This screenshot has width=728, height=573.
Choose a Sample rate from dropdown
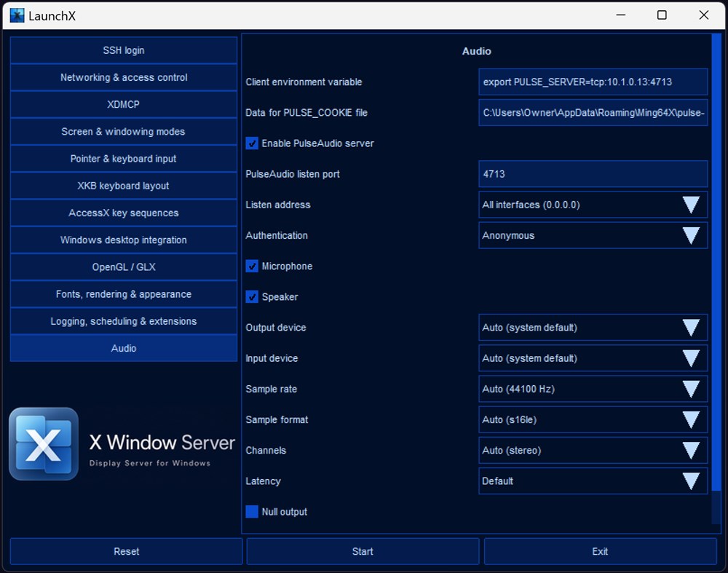[593, 389]
